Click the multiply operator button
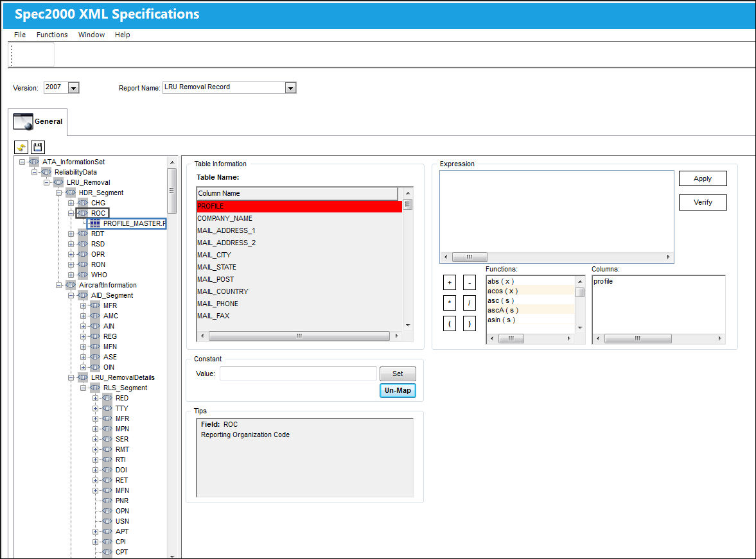 [x=450, y=303]
